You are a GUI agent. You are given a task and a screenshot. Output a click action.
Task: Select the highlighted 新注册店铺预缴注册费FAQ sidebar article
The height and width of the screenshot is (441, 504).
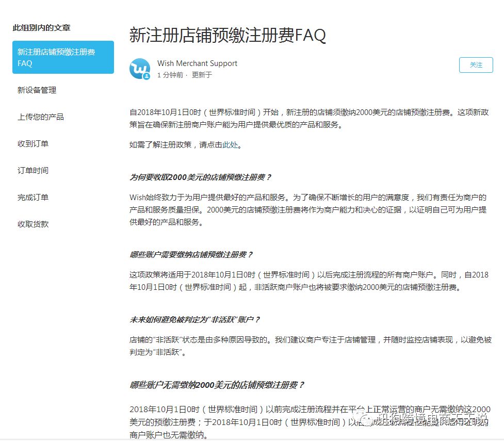click(x=63, y=57)
